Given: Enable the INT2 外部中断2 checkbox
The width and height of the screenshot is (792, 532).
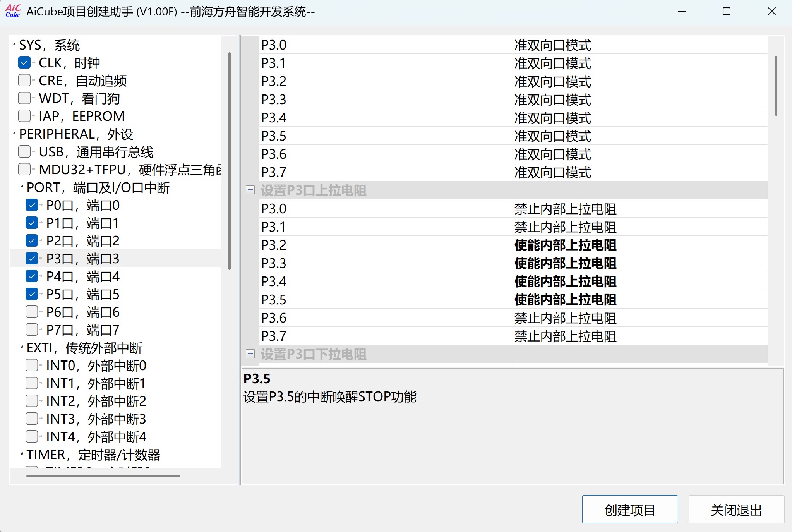Looking at the screenshot, I should (32, 401).
